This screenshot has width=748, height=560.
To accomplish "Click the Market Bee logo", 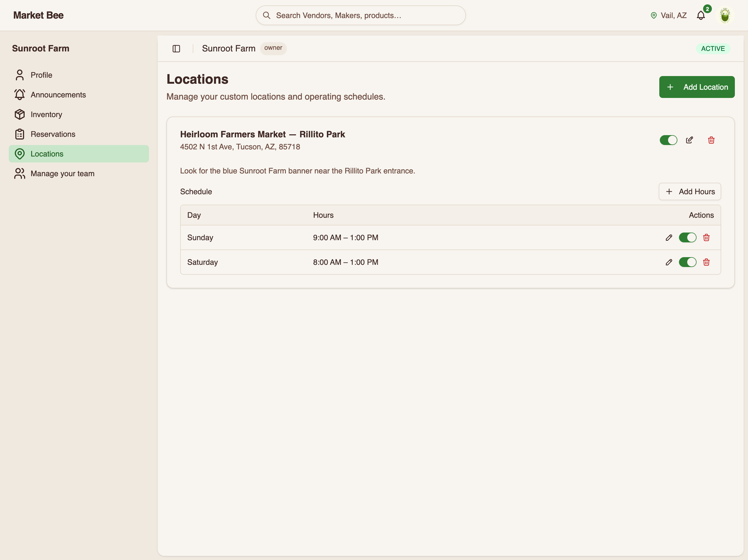I will click(x=38, y=16).
